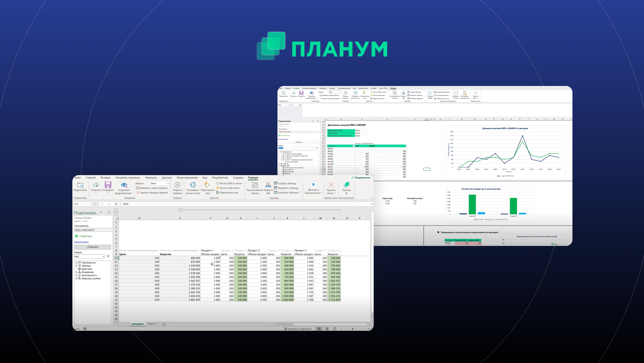Click the Пересчитать лист lightning icon
The image size is (644, 363).
207,185
